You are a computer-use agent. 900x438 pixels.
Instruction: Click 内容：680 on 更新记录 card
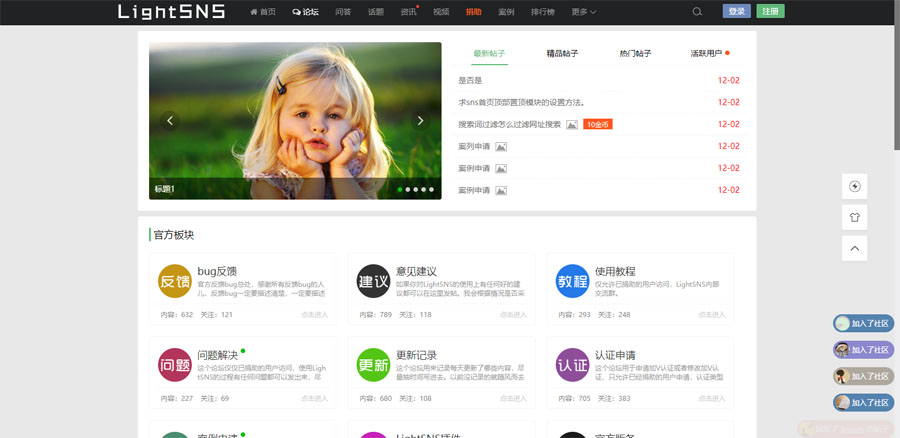click(376, 399)
